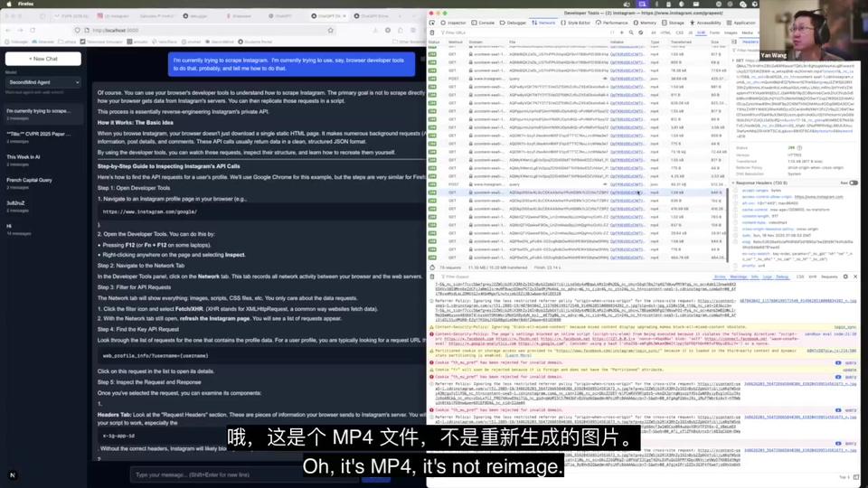
Task: Bookmark the page with the star icon
Action: [331, 31]
